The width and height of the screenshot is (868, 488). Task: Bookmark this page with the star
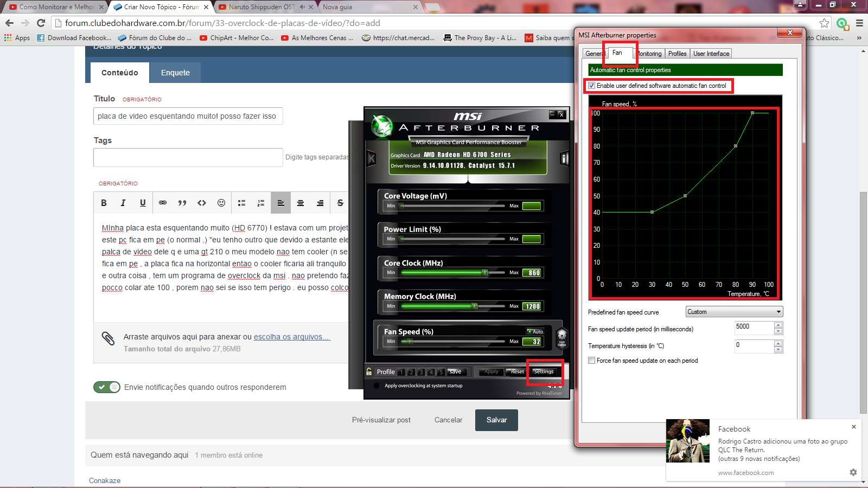(825, 23)
